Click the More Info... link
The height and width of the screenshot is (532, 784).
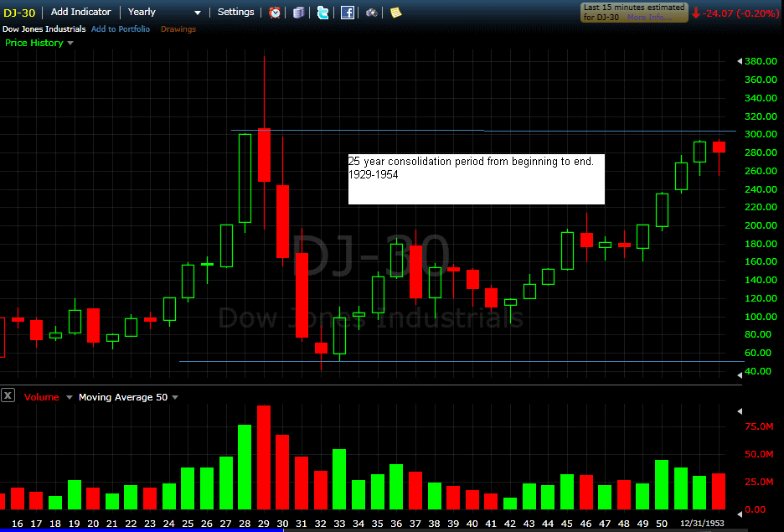pyautogui.click(x=650, y=17)
